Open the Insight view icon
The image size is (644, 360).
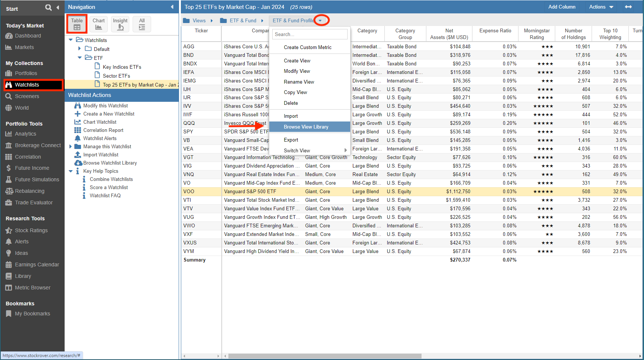[x=120, y=24]
